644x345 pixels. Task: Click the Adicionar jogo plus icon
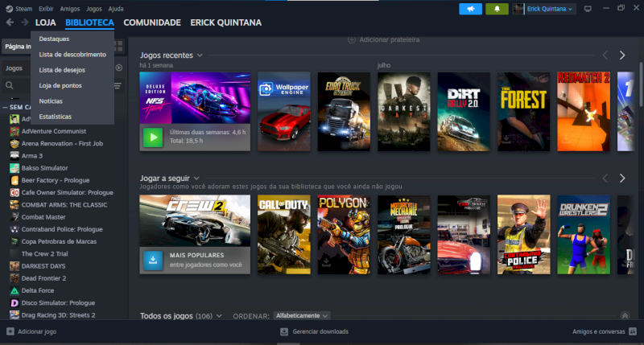point(10,331)
